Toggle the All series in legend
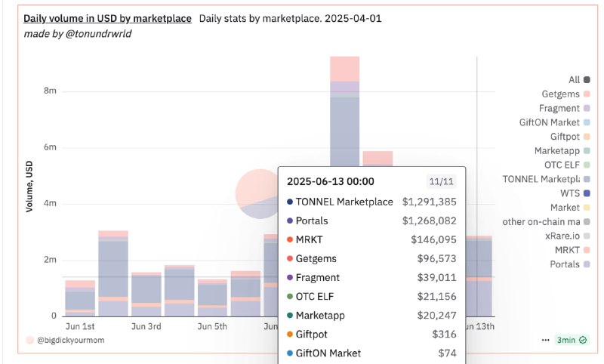 (579, 80)
